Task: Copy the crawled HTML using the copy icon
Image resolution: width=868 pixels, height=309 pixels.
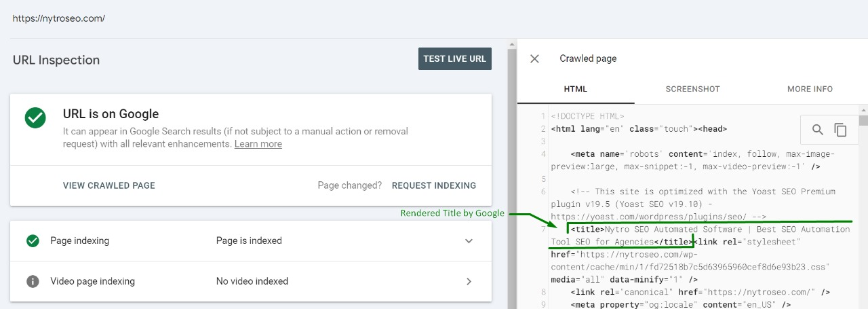Action: [841, 130]
